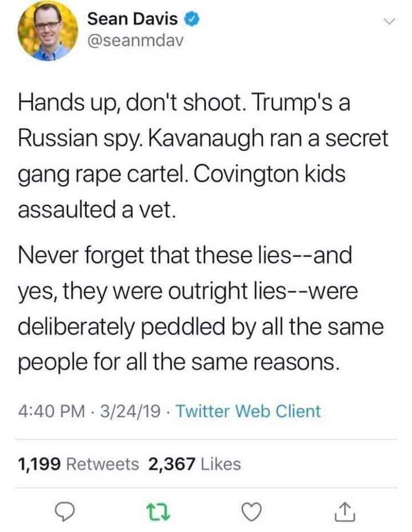This screenshot has width=412, height=532.
Task: Click the @seanmdav handle
Action: tap(135, 42)
